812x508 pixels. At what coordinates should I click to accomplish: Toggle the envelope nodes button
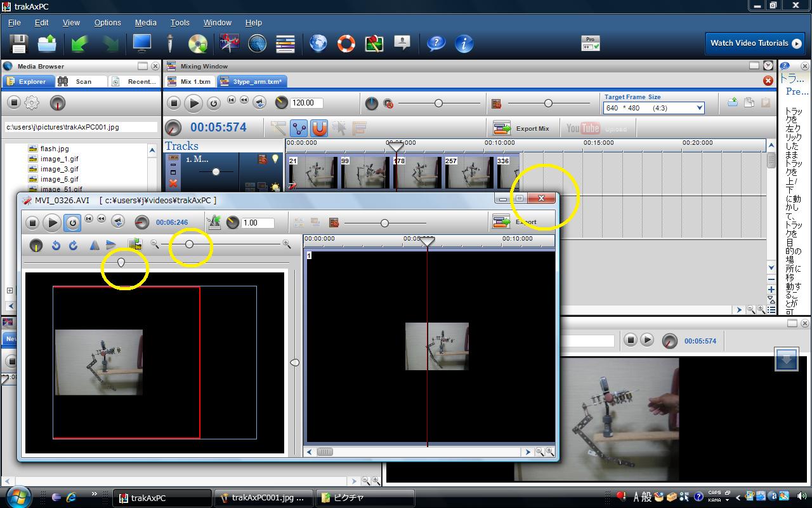[299, 128]
